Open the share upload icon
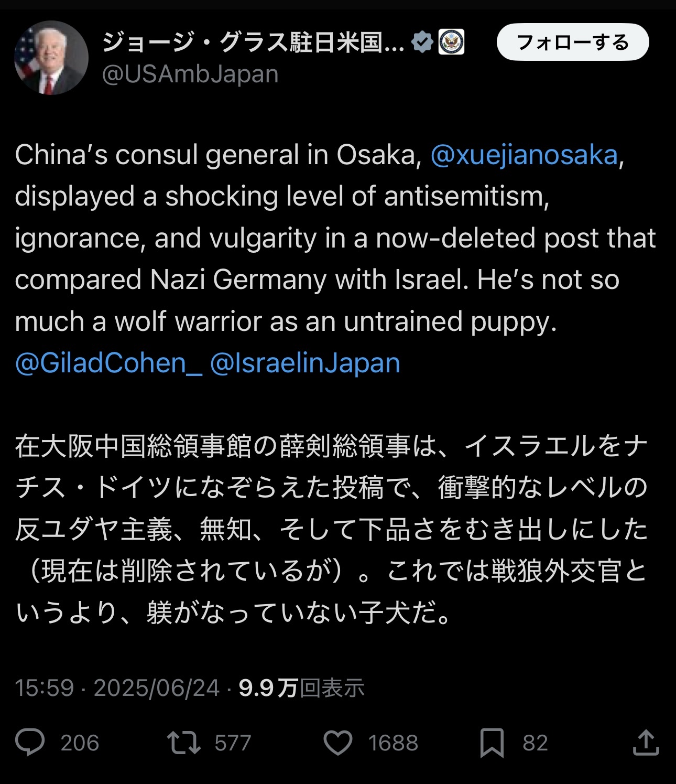Viewport: 676px width, 784px height. click(x=646, y=743)
